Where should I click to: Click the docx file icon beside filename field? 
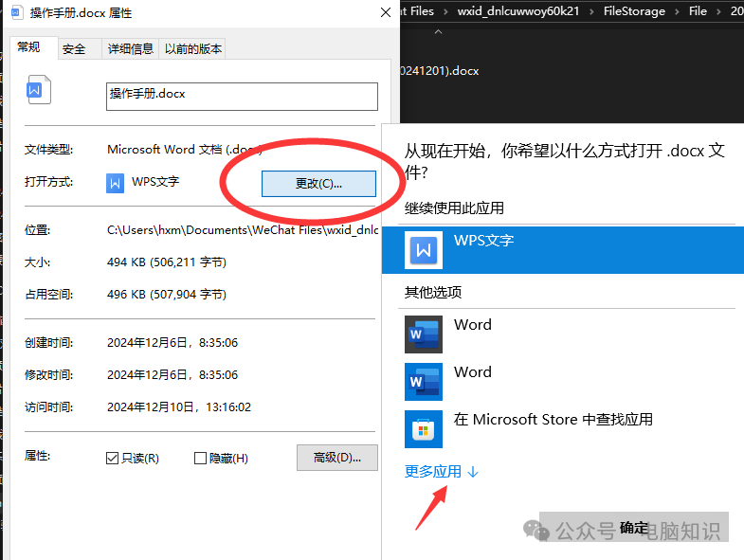[x=39, y=90]
